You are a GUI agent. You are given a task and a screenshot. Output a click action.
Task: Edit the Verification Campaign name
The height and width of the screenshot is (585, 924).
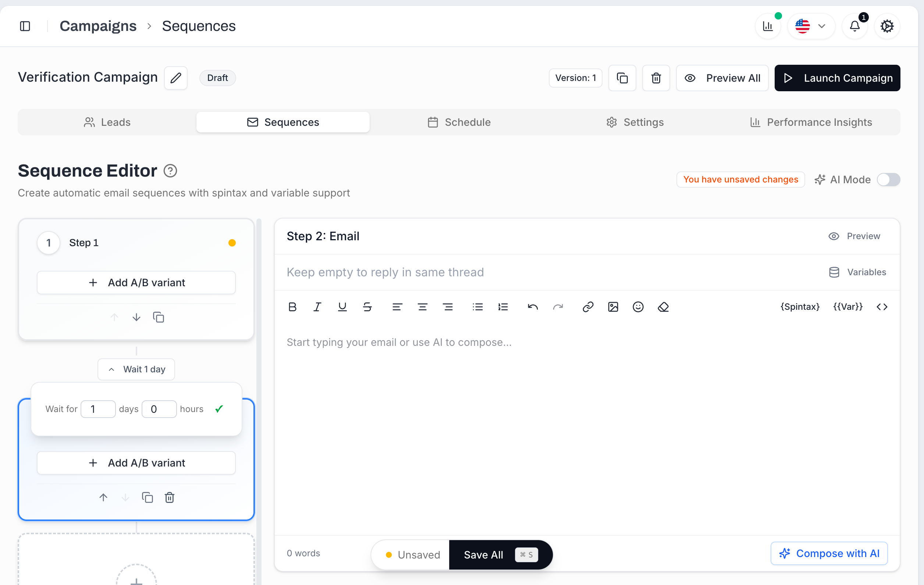176,78
